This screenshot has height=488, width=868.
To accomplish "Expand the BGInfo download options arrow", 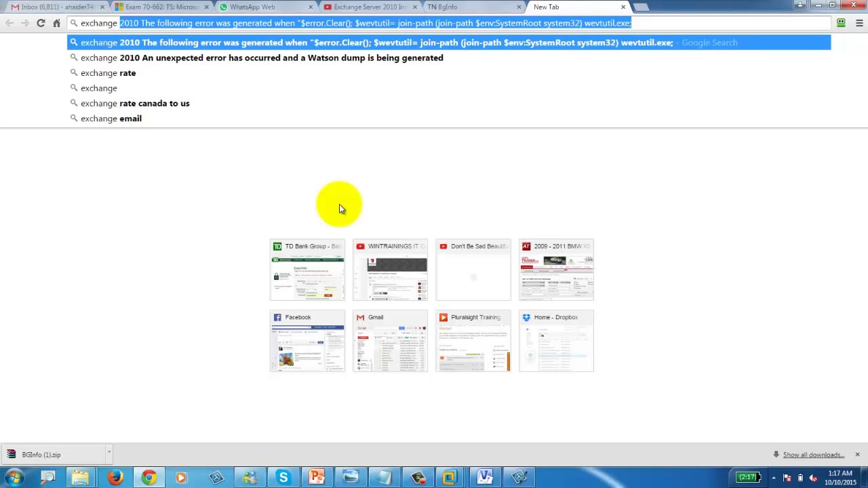I will [x=108, y=453].
